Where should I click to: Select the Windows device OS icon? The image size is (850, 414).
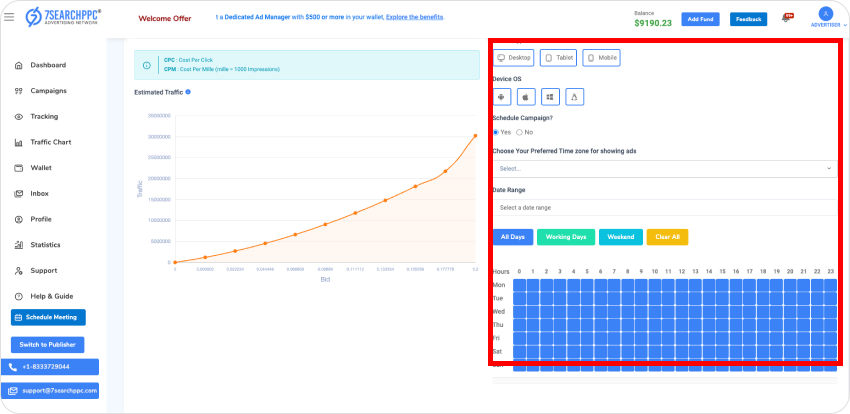[x=550, y=97]
